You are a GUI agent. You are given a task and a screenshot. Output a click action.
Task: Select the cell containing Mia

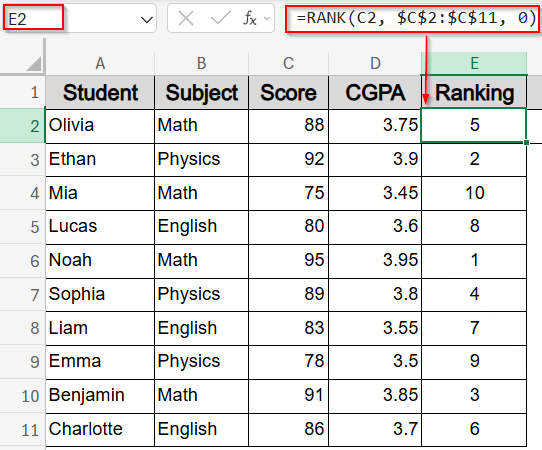[x=100, y=193]
